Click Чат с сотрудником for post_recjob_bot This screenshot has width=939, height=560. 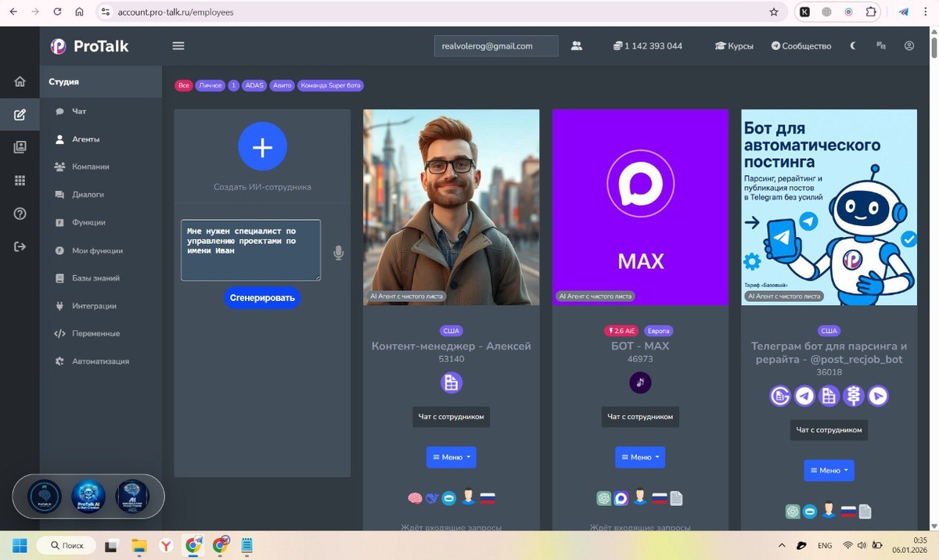[x=829, y=430]
